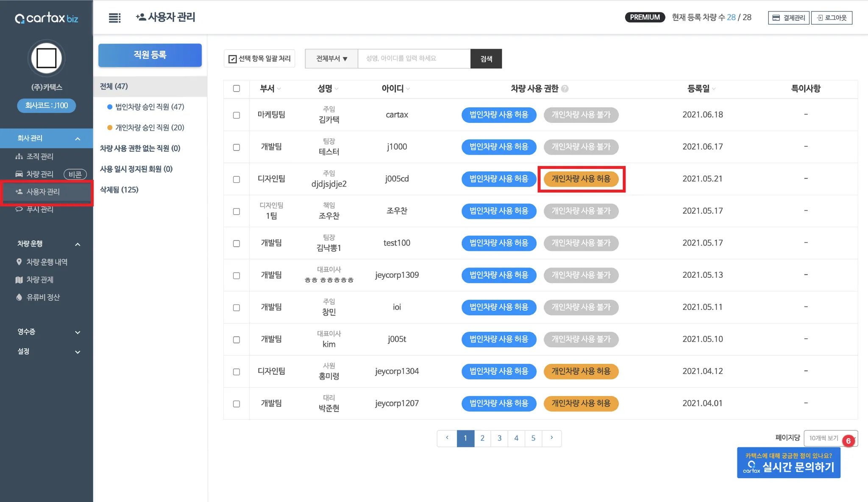Click the hamburger menu icon in header
Screen dimensions: 868x502
tap(114, 17)
